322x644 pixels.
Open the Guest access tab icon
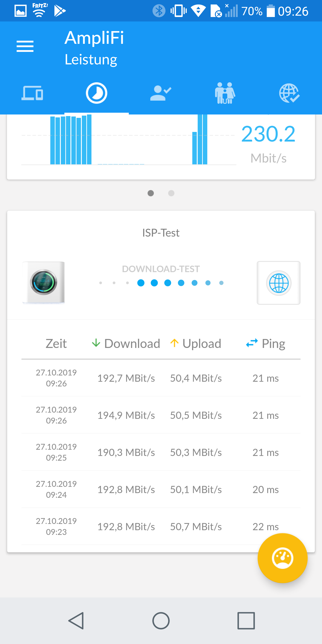161,93
